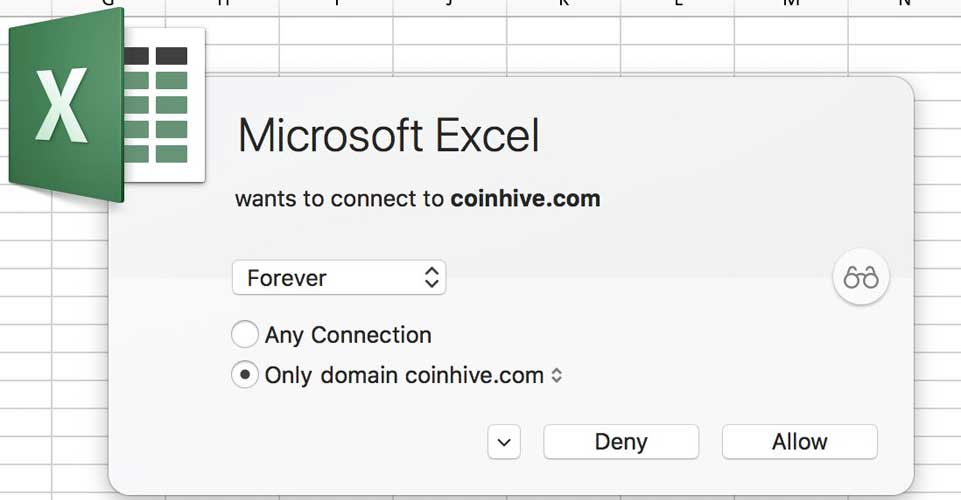Click the top visible cell under column I
This screenshot has height=500, width=961.
[335, 31]
